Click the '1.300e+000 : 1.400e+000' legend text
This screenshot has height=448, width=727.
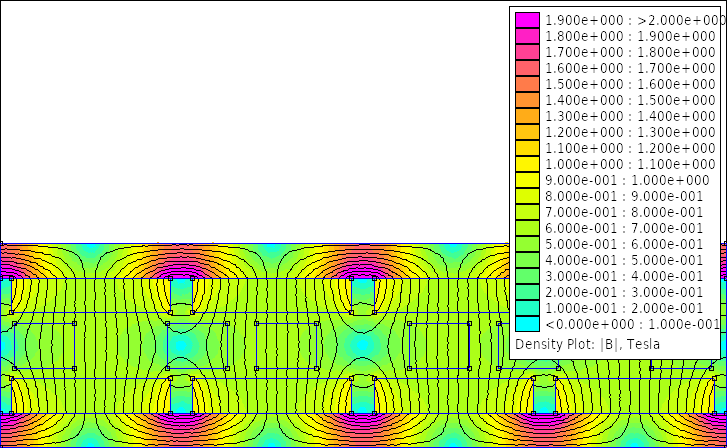[x=630, y=116]
